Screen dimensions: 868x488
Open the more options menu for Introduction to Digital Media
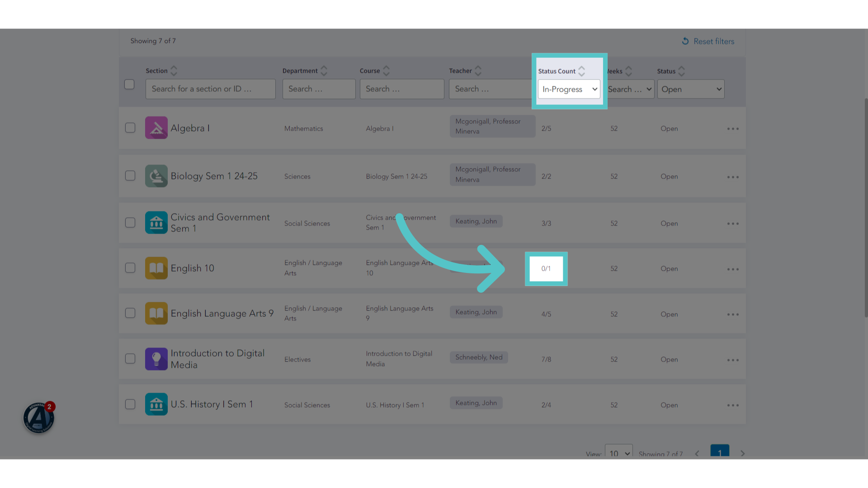click(733, 360)
